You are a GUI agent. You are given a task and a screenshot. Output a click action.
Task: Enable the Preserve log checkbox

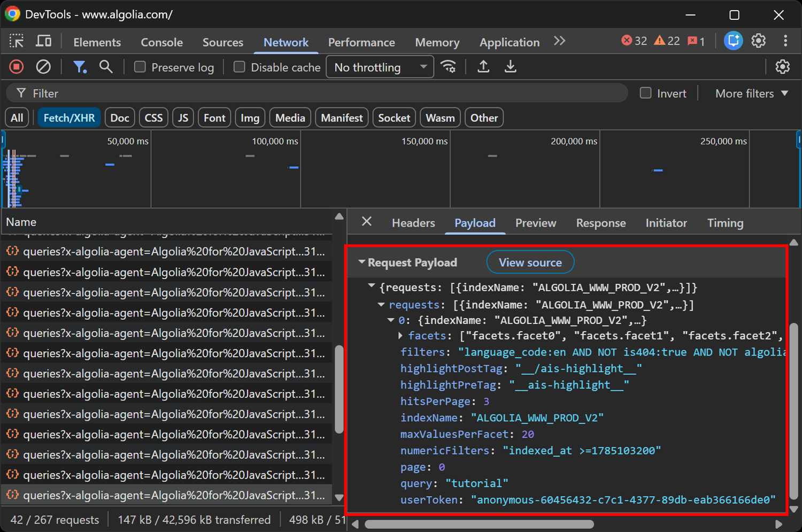140,67
